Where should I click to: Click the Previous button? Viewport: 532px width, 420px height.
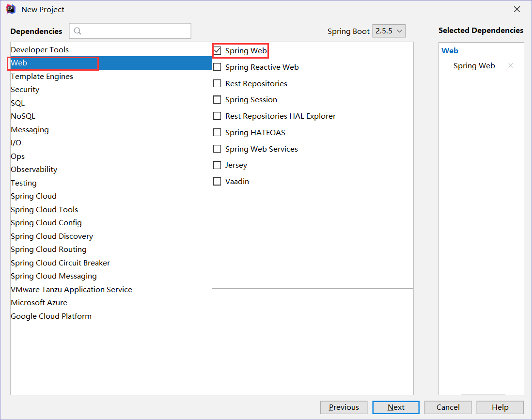click(x=344, y=407)
